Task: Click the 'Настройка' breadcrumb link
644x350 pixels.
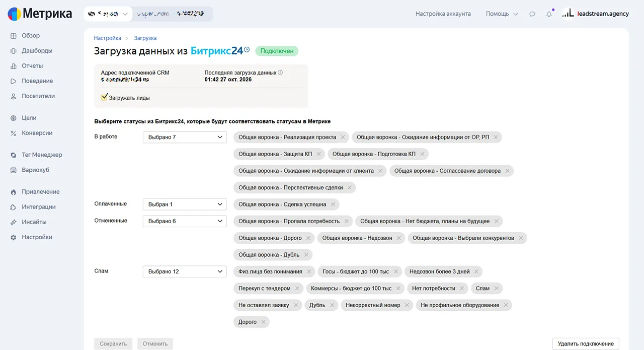Action: point(108,38)
